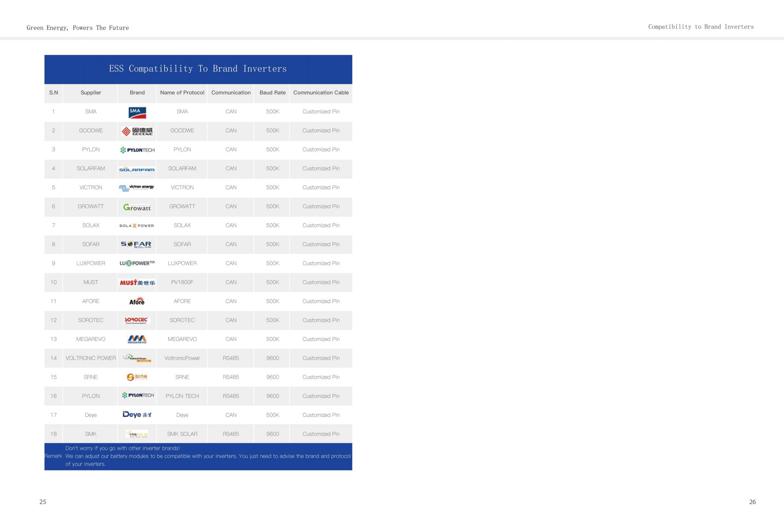Image resolution: width=784 pixels, height=532 pixels.
Task: Click the Supplier column header
Action: point(91,92)
